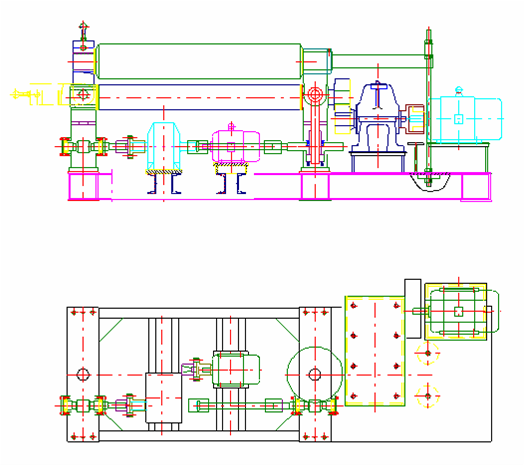Click the cyan gearbox housing in side view
This screenshot has height=465, width=524.
[x=164, y=146]
